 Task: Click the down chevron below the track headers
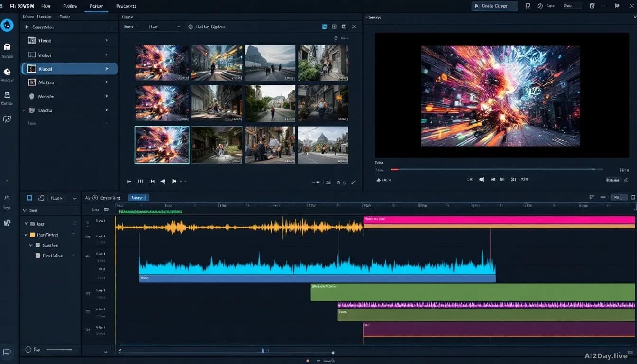click(105, 352)
